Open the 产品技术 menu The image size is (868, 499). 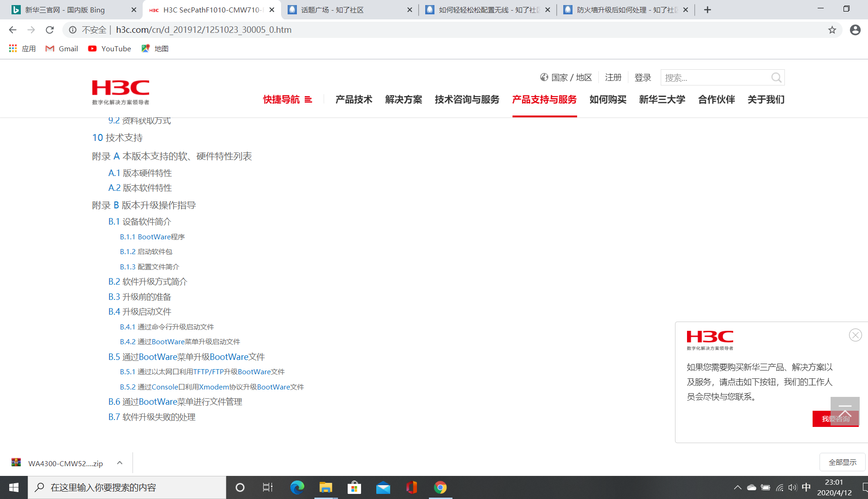[354, 100]
